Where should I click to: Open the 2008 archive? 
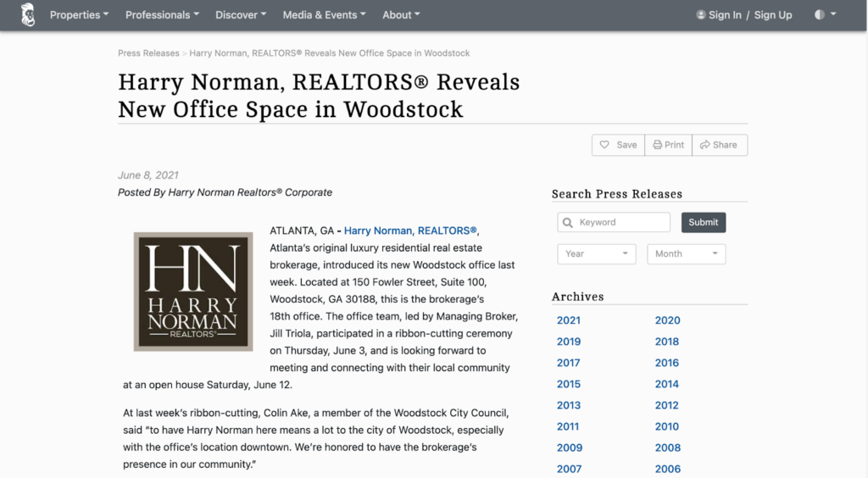click(x=668, y=447)
